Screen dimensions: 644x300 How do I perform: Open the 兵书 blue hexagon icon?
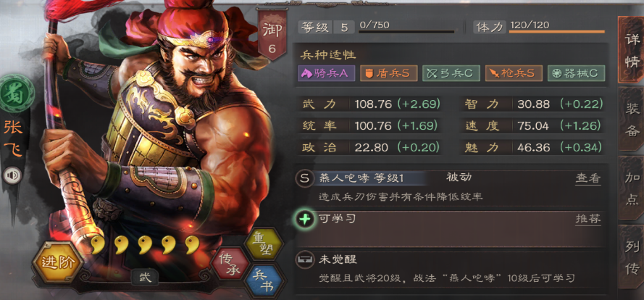tap(263, 281)
